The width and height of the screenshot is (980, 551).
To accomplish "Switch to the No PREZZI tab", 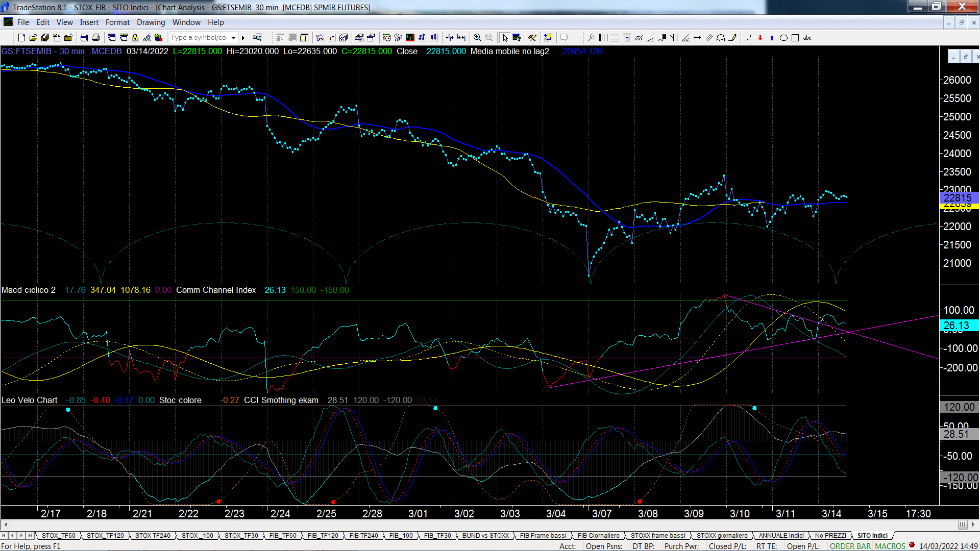I will tap(830, 536).
